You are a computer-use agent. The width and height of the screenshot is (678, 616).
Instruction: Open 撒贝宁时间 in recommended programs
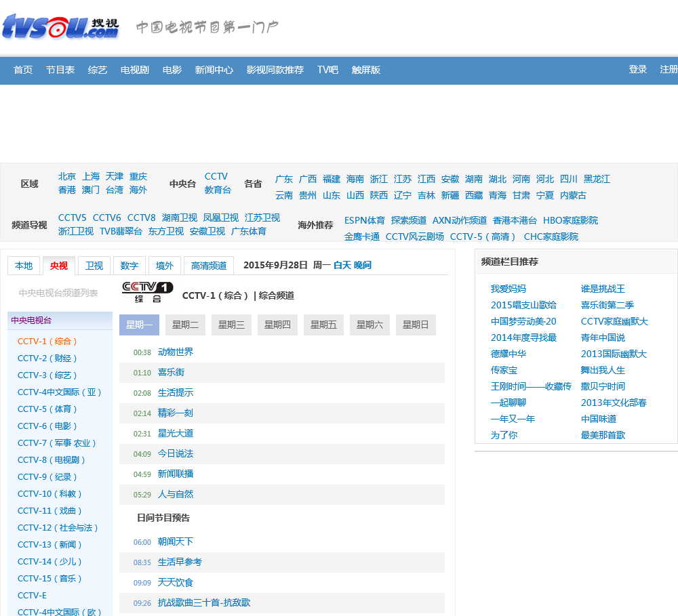click(603, 386)
